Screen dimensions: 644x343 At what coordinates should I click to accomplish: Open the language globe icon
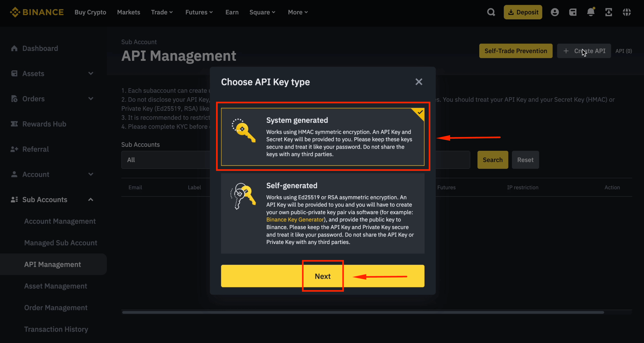tap(627, 12)
